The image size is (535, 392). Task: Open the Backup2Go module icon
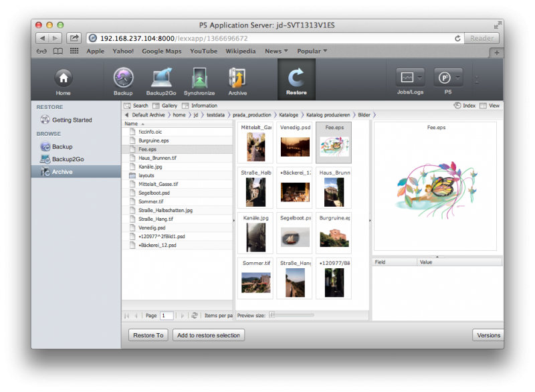[161, 82]
